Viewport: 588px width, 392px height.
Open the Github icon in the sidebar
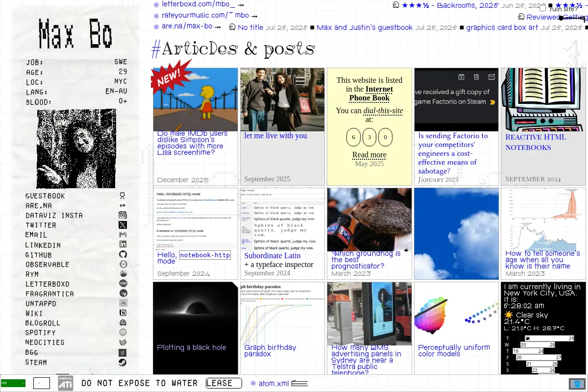click(x=123, y=254)
